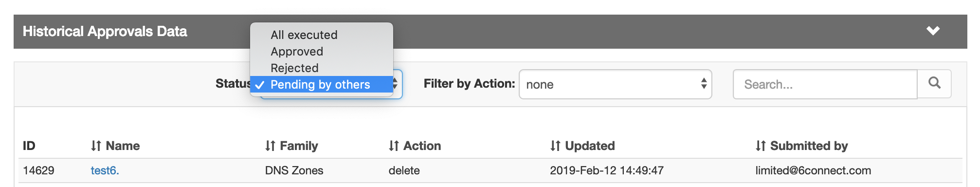
Task: Click the ID column header
Action: [x=29, y=146]
